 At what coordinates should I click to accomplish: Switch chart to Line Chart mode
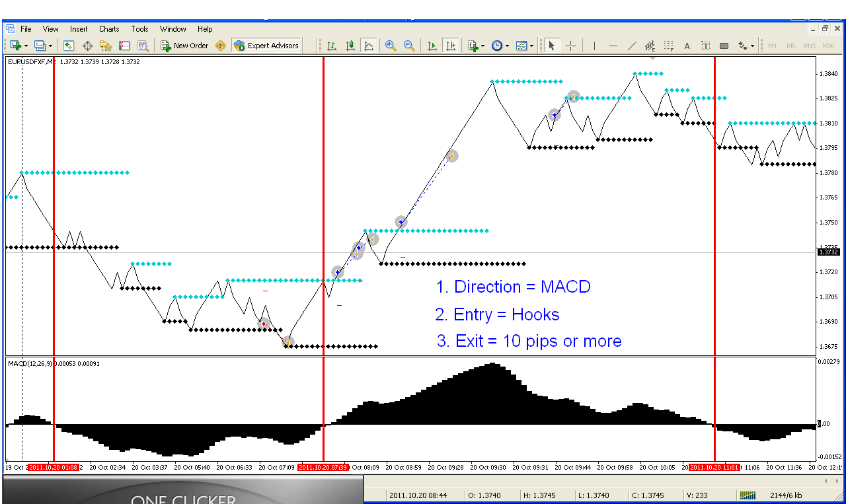coord(369,46)
